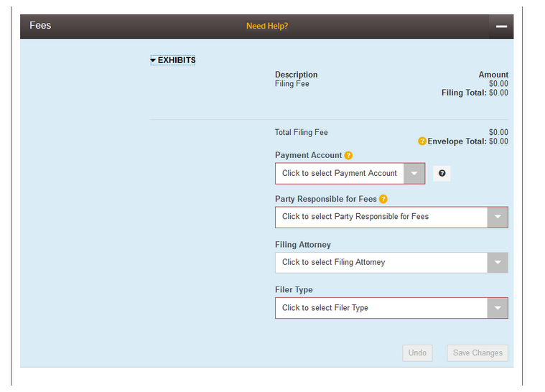Click the Envelope Total help icon
The width and height of the screenshot is (545, 392).
coord(422,141)
